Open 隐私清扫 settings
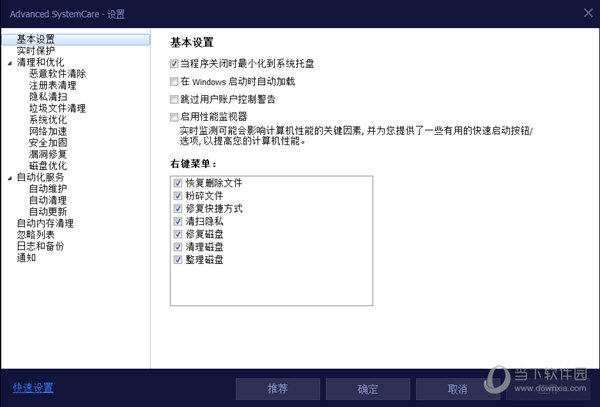 click(x=48, y=96)
